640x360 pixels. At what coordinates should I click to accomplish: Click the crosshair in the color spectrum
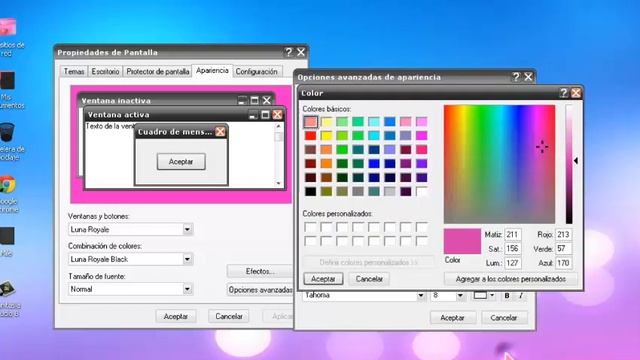click(x=542, y=147)
